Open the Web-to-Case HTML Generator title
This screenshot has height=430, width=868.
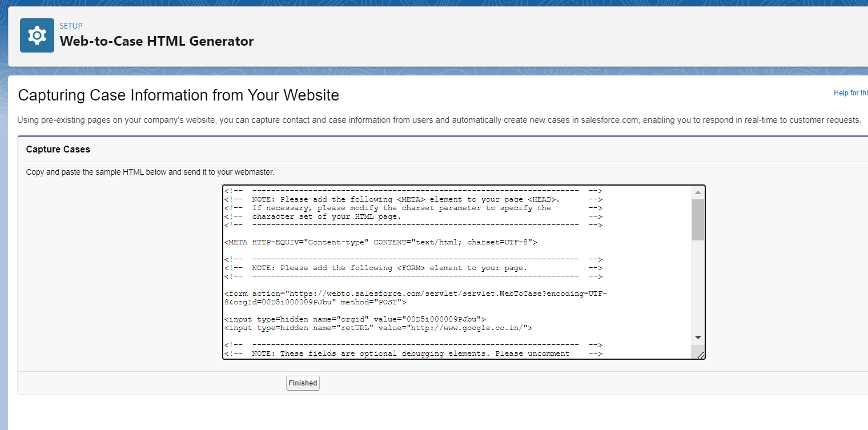157,41
